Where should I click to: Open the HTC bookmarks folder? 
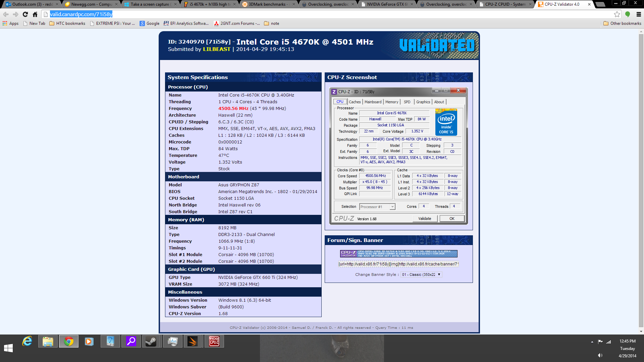[x=67, y=23]
